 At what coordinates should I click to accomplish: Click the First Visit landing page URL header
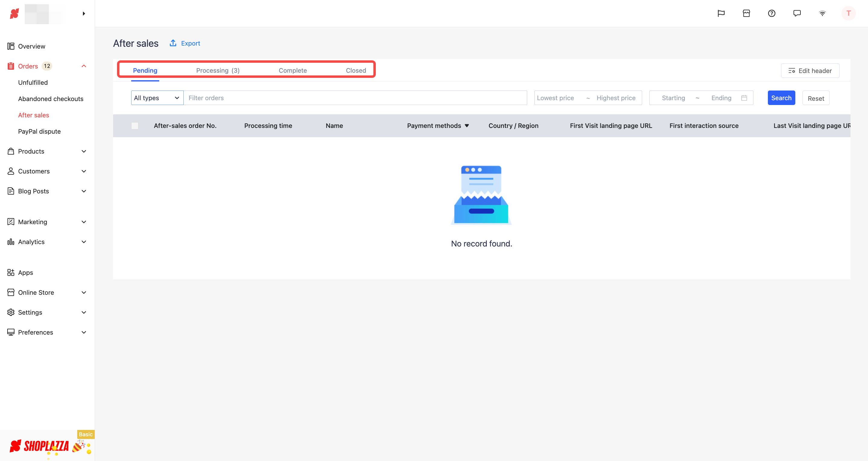point(610,126)
